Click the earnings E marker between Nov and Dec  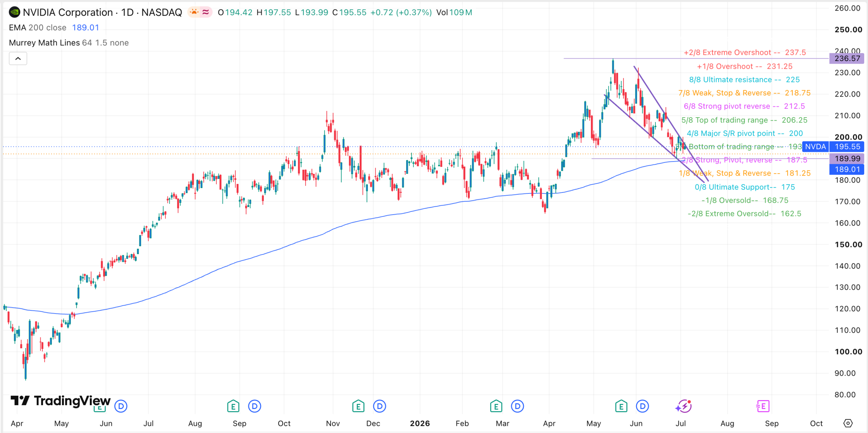[x=358, y=406]
